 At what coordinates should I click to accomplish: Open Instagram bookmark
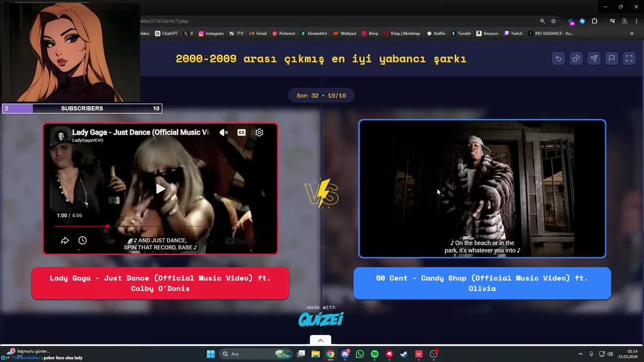(x=211, y=34)
